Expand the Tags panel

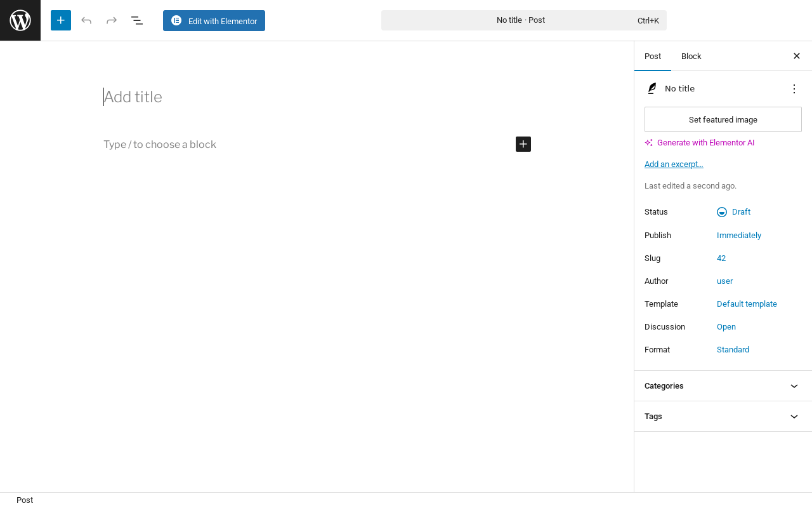(723, 417)
